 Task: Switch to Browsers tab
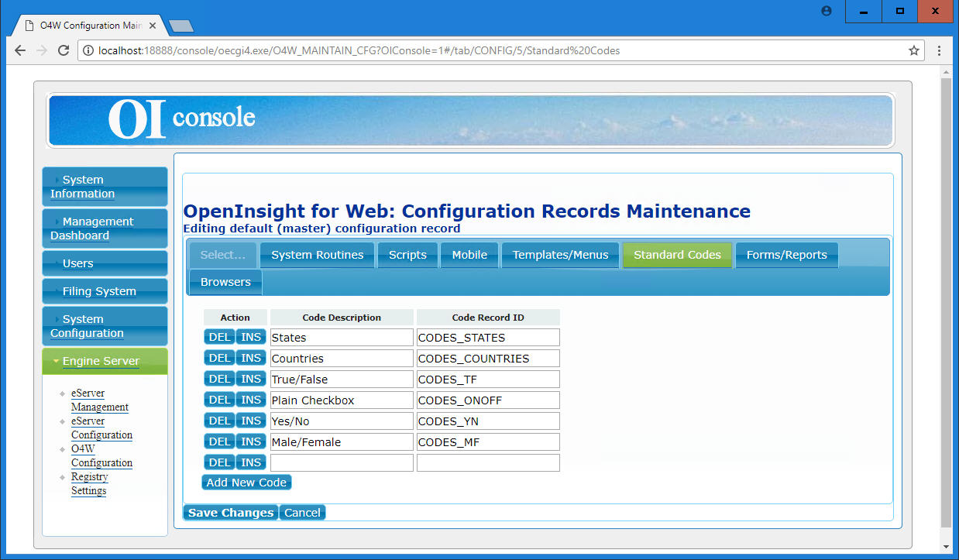pos(225,282)
